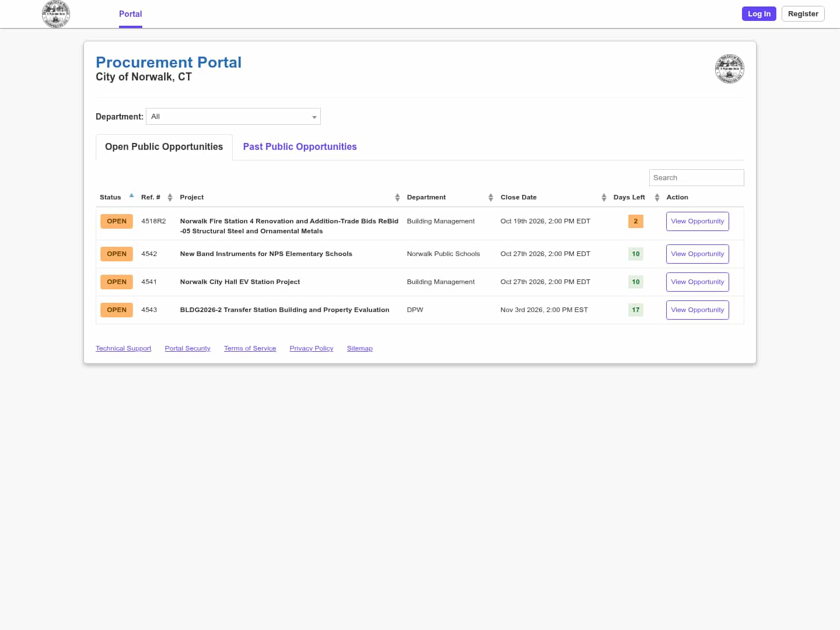Open Sitemap footer link

(x=359, y=349)
